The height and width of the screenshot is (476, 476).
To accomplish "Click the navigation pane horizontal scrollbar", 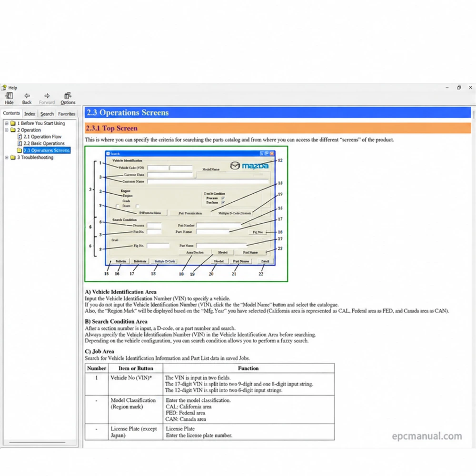I will (37, 442).
